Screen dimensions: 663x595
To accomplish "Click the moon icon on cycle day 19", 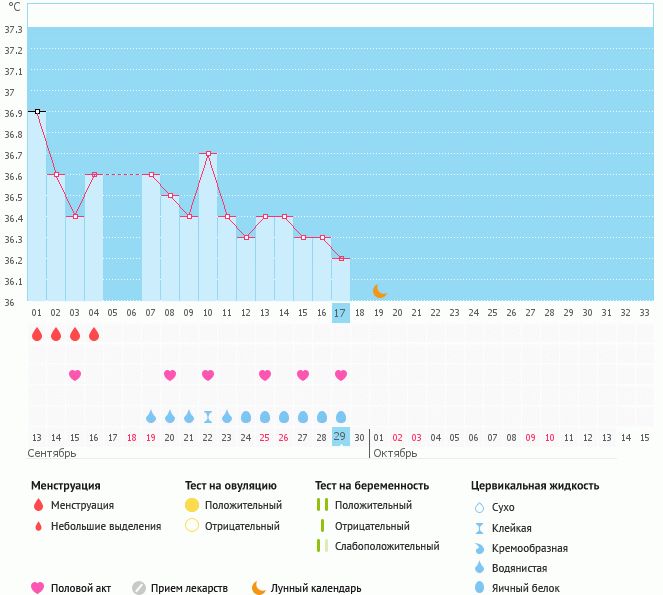I will coord(379,291).
